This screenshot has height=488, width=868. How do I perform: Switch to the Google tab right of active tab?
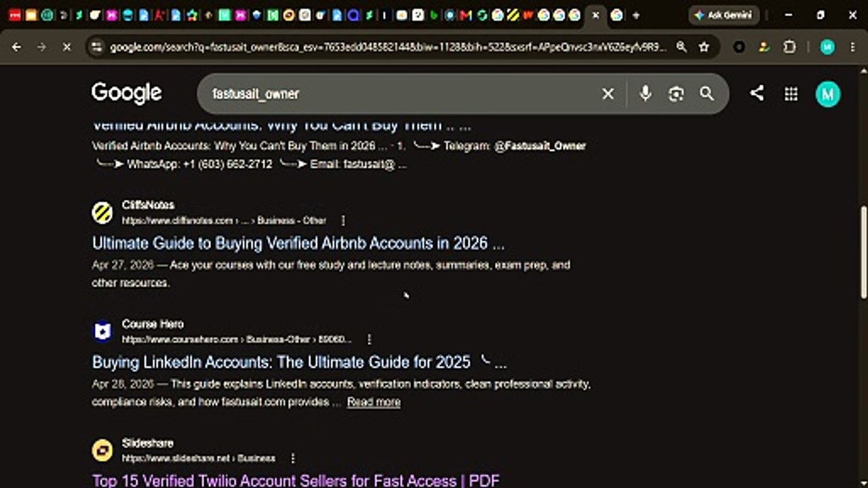pos(616,15)
